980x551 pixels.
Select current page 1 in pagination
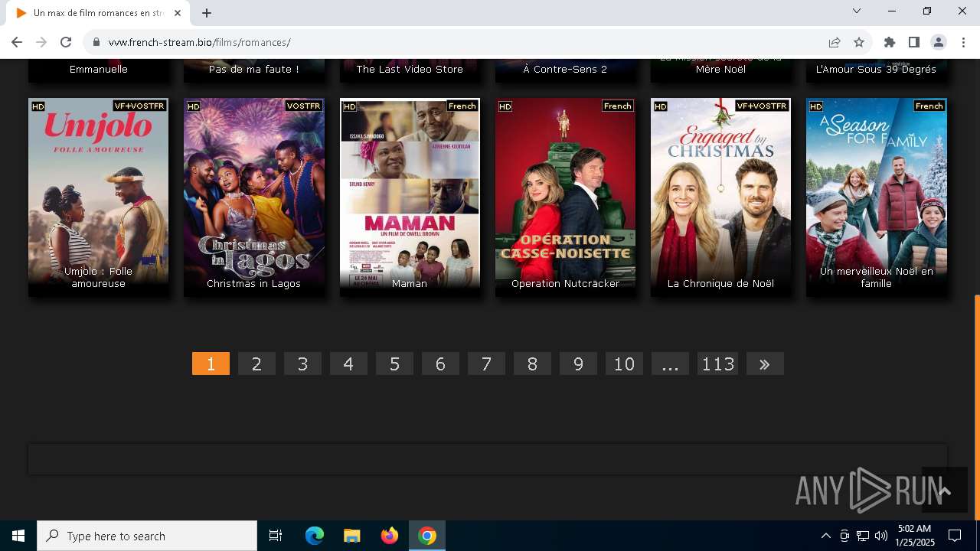click(x=211, y=364)
